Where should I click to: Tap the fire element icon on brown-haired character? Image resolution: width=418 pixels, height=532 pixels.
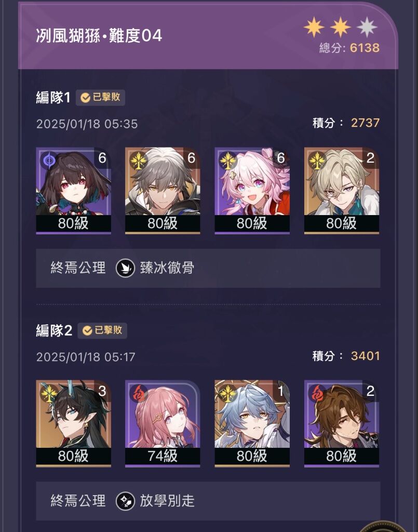(x=317, y=393)
